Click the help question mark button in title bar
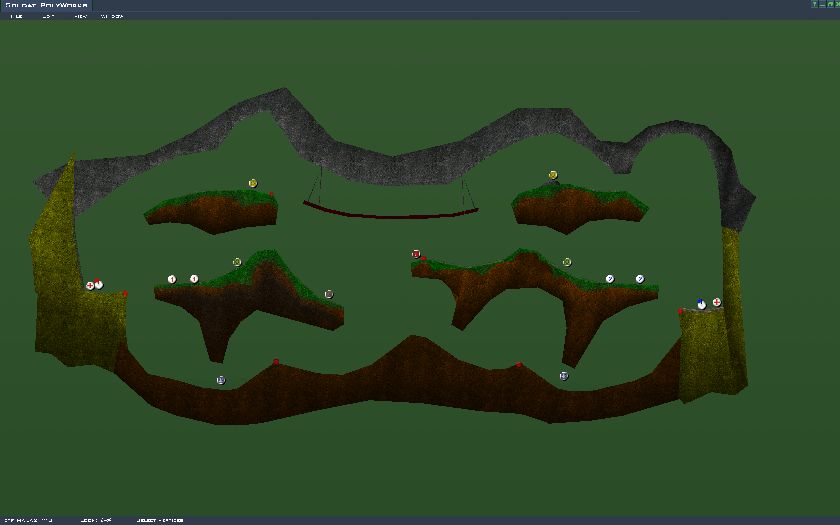The width and height of the screenshot is (840, 525). pos(814,5)
